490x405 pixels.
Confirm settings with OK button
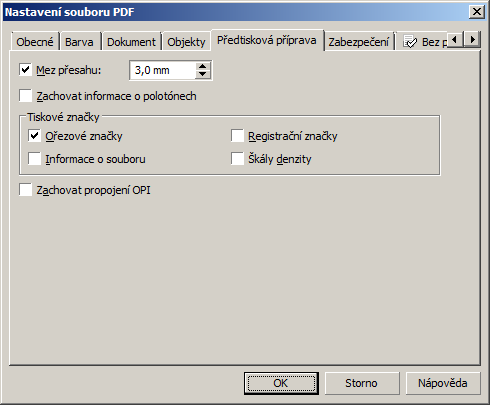[281, 383]
